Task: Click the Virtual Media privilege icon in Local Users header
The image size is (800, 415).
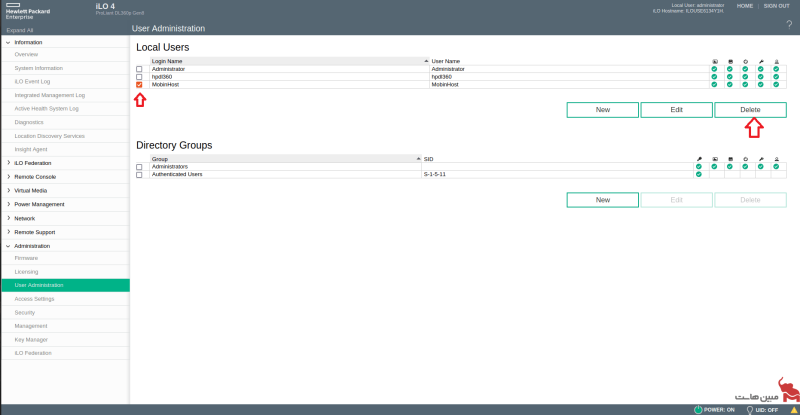Action: click(x=730, y=61)
